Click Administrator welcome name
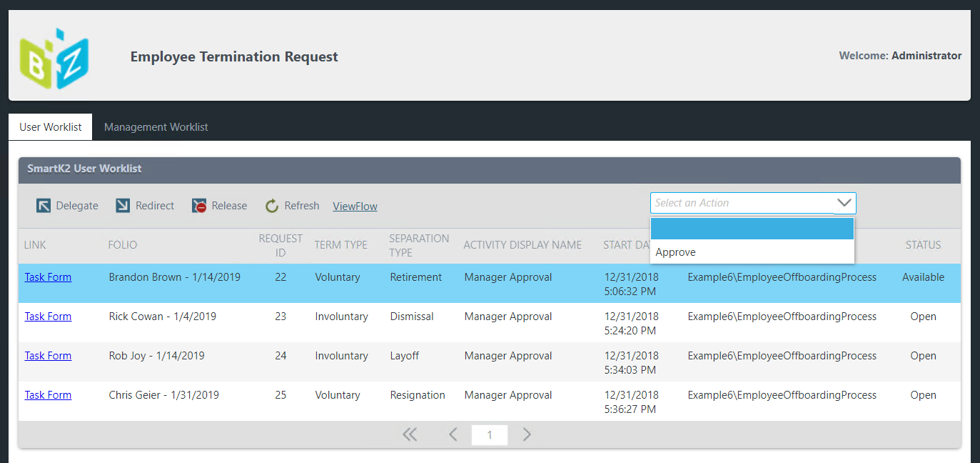Image resolution: width=980 pixels, height=463 pixels. coord(926,56)
